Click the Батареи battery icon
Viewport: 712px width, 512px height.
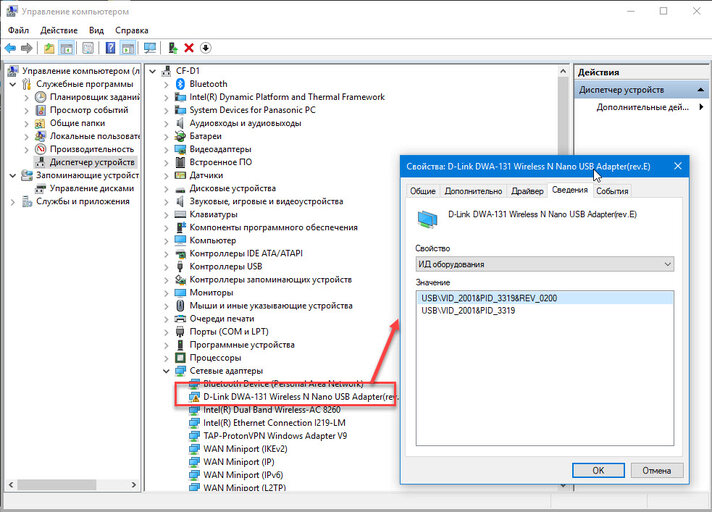pos(180,136)
